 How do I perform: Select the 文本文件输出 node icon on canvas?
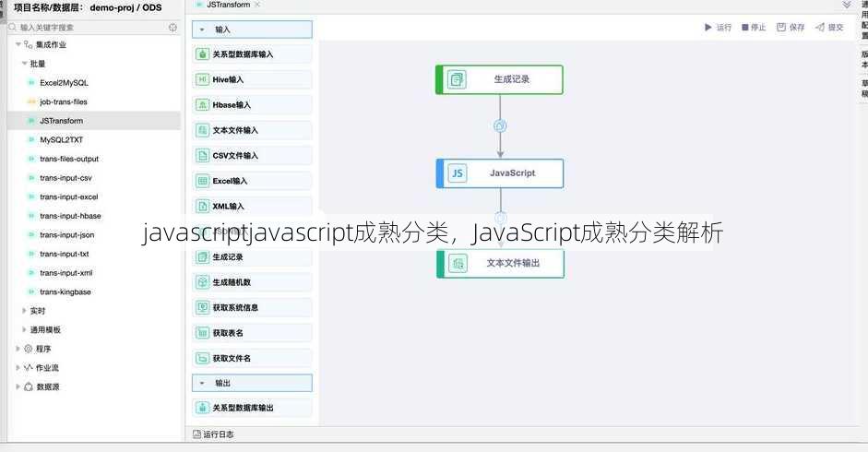458,263
